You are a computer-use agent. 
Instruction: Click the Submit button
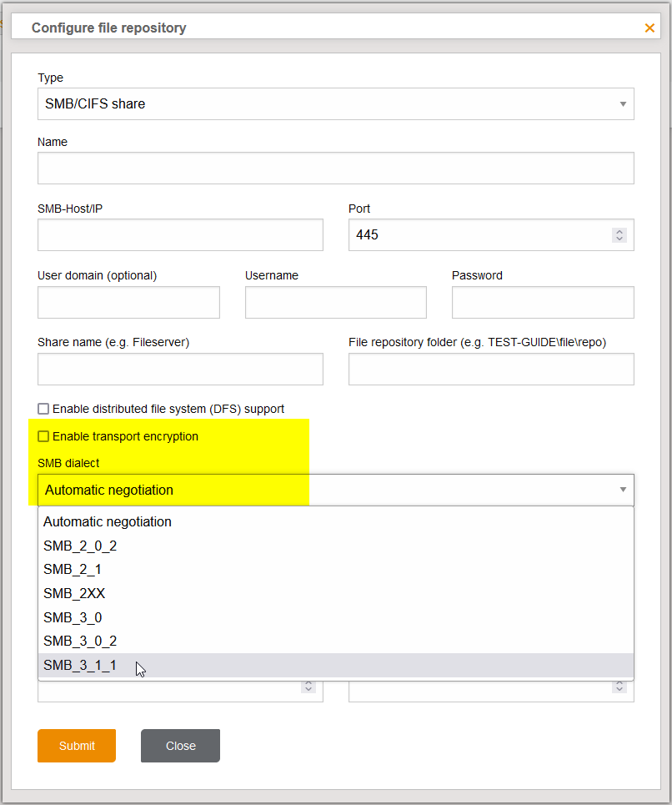[76, 746]
